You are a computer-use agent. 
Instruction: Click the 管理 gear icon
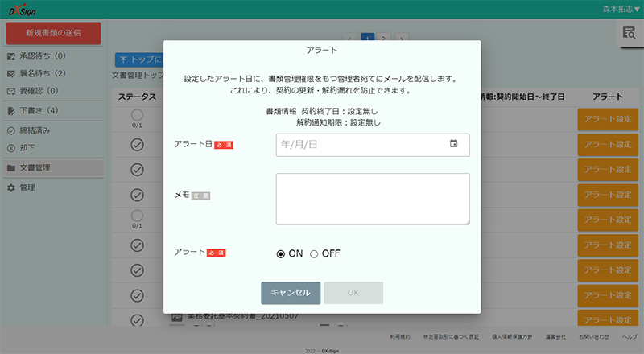11,188
